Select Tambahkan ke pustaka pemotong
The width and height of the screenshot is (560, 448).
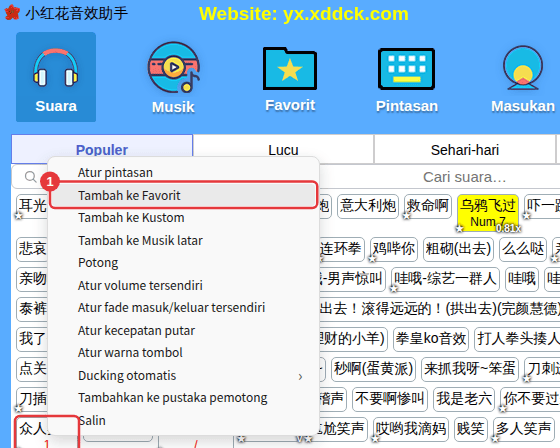[x=183, y=398]
